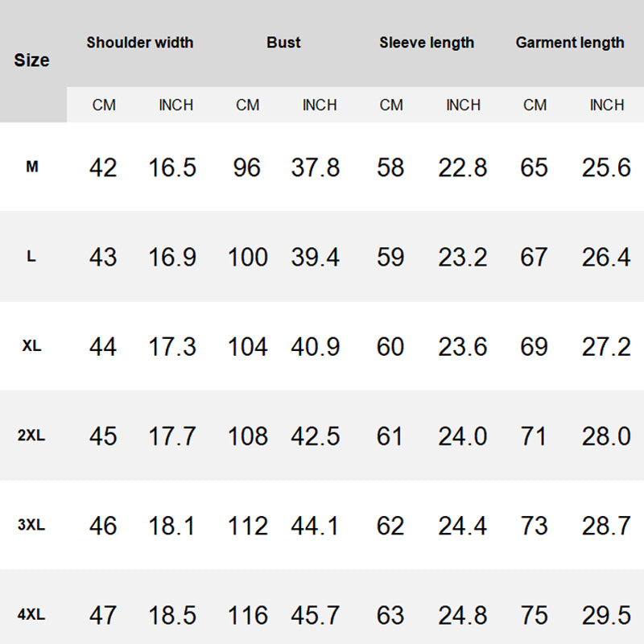Select the Garment length header
This screenshot has width=644, height=644.
coord(570,43)
